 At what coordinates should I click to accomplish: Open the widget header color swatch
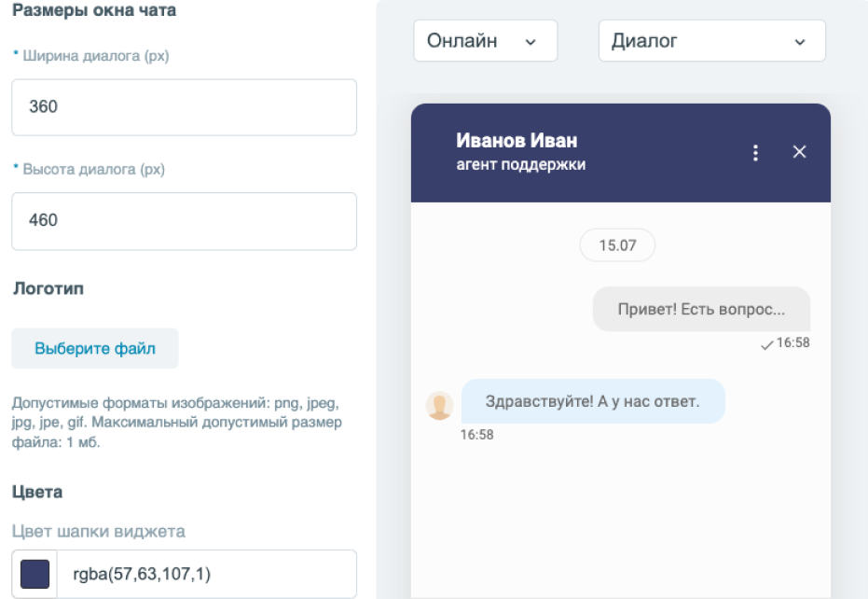[x=34, y=574]
